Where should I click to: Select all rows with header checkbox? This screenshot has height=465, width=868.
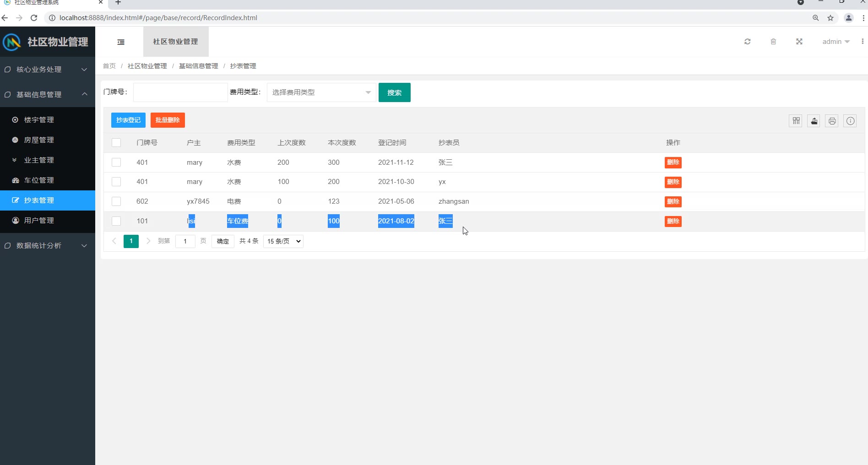116,143
